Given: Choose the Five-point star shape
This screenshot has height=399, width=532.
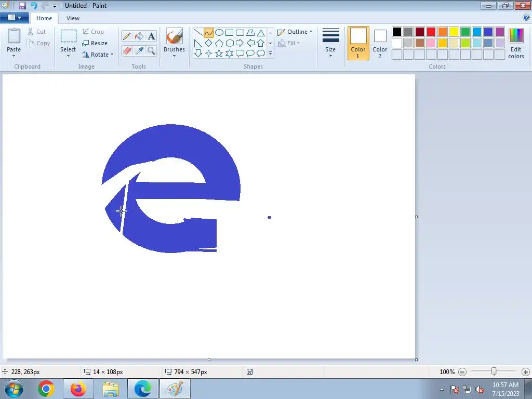Looking at the screenshot, I should 219,54.
